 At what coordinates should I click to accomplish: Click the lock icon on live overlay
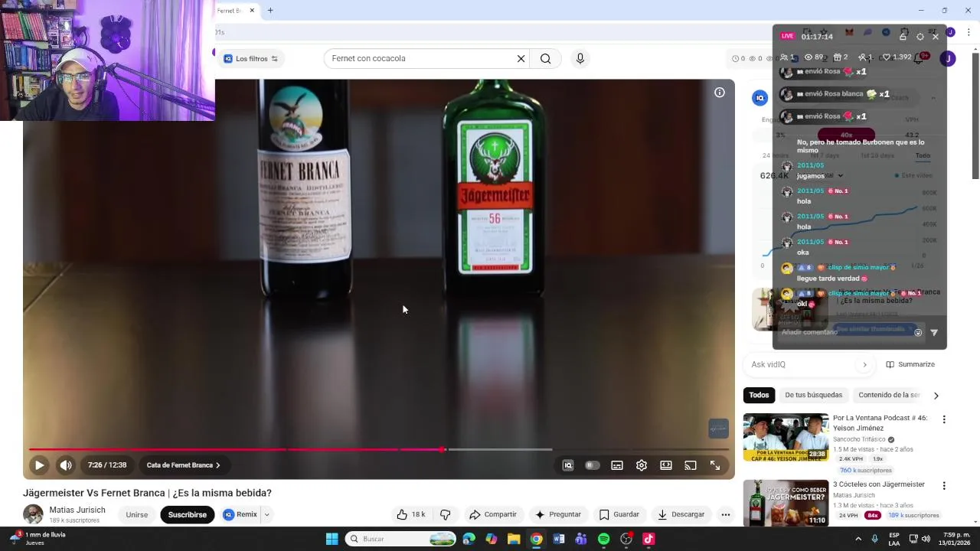click(903, 36)
